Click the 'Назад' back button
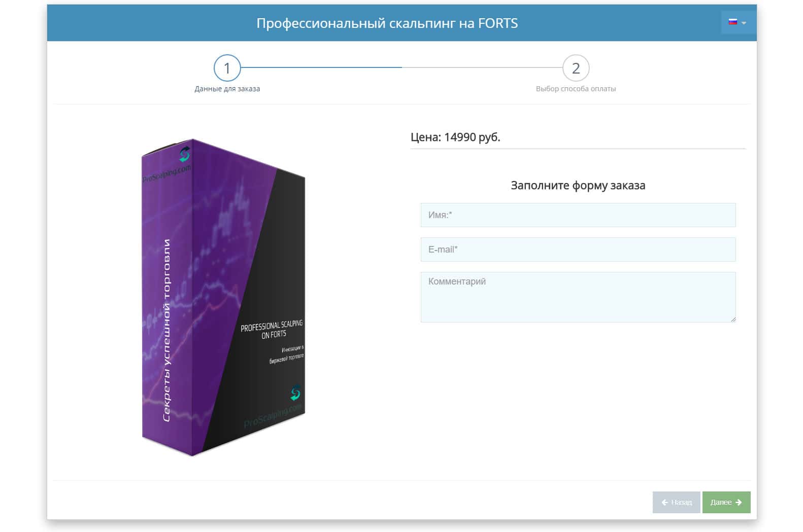The image size is (803, 532). point(676,502)
